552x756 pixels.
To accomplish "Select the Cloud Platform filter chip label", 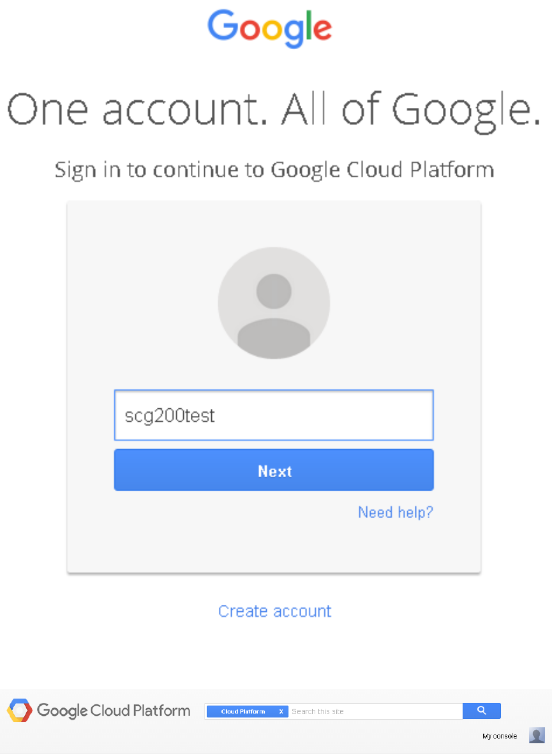I will (242, 711).
